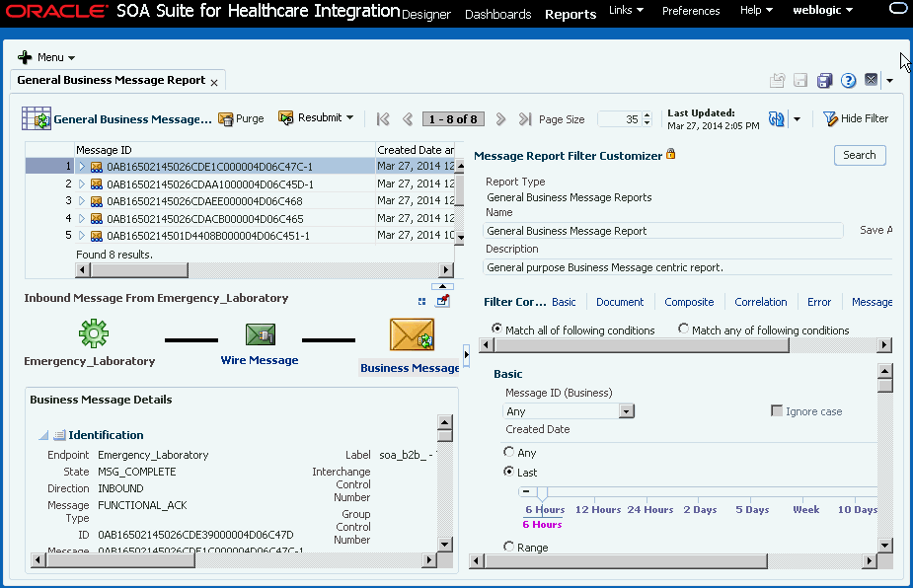The width and height of the screenshot is (913, 588).
Task: Open the Menu plus icon
Action: tap(25, 57)
